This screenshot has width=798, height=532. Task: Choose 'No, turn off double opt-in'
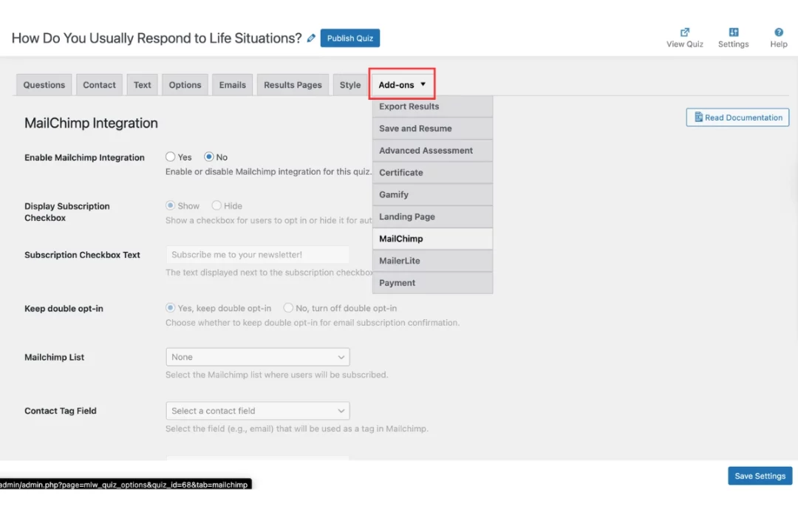coord(288,307)
